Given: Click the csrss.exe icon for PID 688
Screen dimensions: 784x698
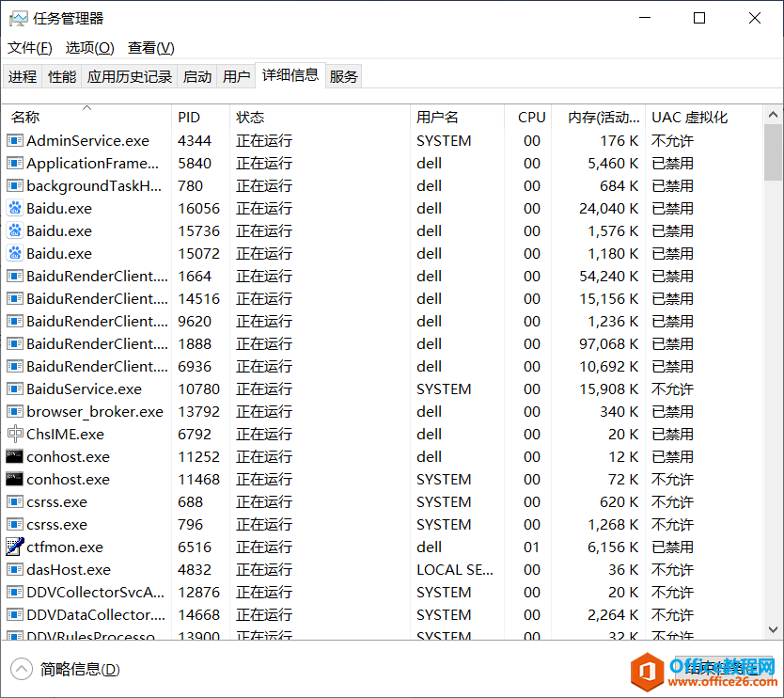Looking at the screenshot, I should [x=15, y=501].
